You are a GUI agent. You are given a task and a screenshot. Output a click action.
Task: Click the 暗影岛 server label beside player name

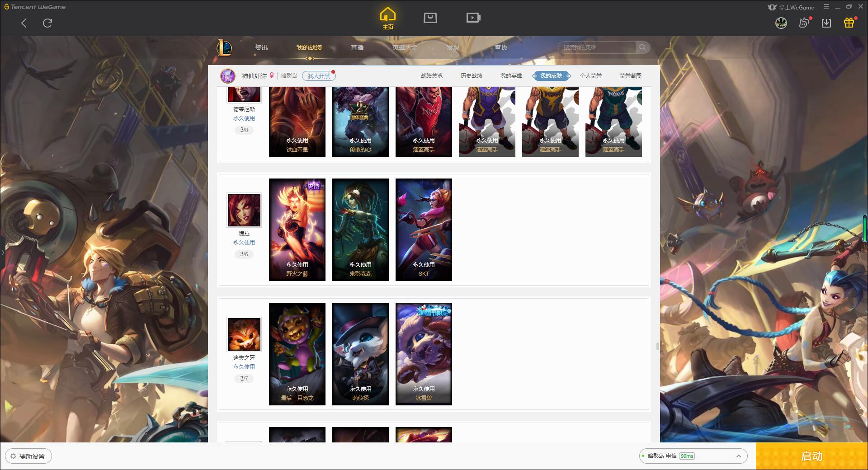(x=289, y=76)
